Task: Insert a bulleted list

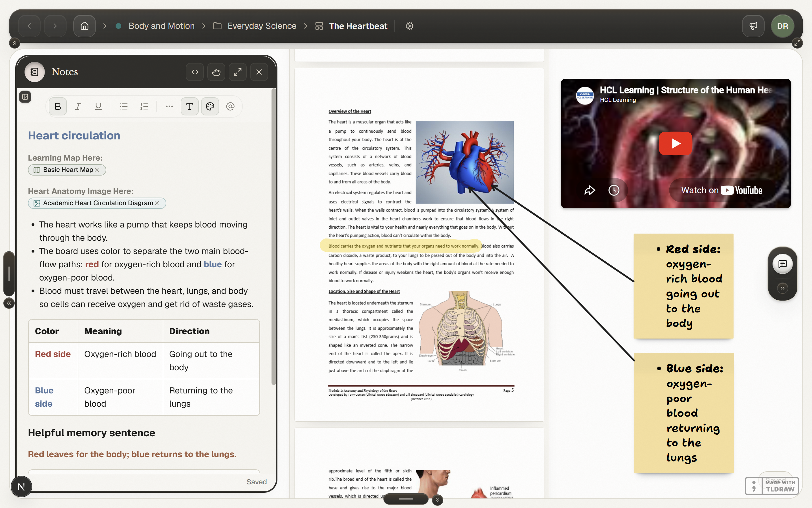Action: point(124,106)
